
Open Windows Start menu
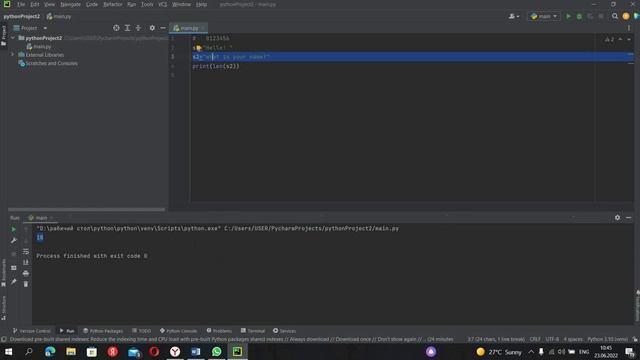pyautogui.click(x=8, y=351)
